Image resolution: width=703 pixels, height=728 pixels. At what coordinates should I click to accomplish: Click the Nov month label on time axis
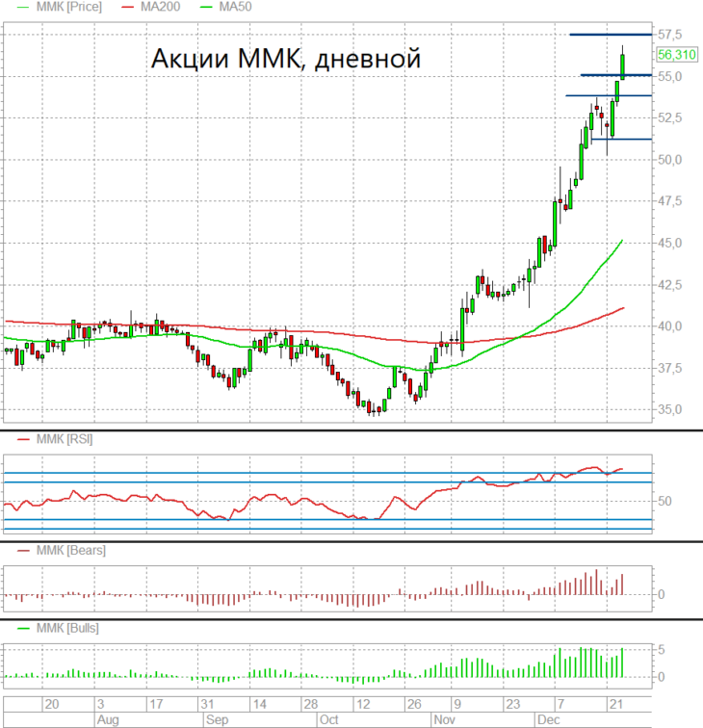tap(444, 719)
